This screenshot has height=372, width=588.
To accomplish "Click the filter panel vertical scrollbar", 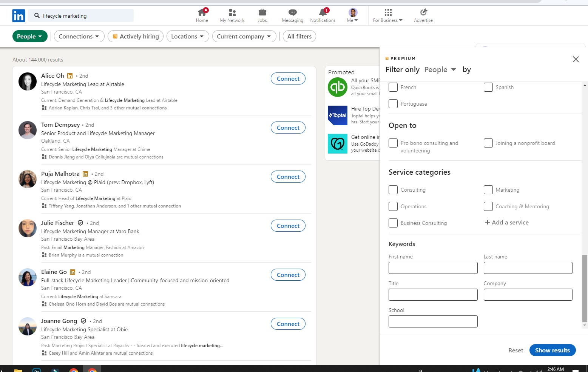I will [x=585, y=289].
